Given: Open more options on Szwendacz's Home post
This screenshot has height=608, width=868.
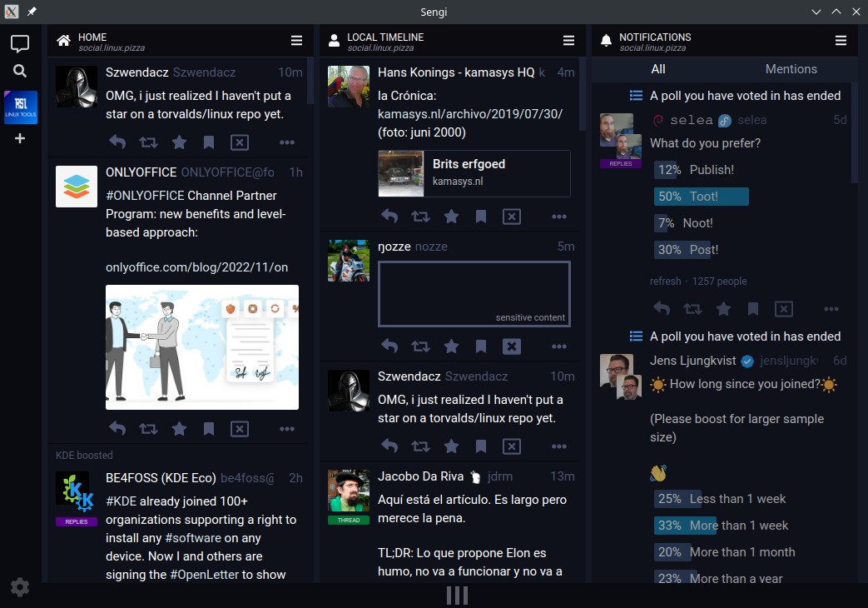Looking at the screenshot, I should (x=287, y=142).
